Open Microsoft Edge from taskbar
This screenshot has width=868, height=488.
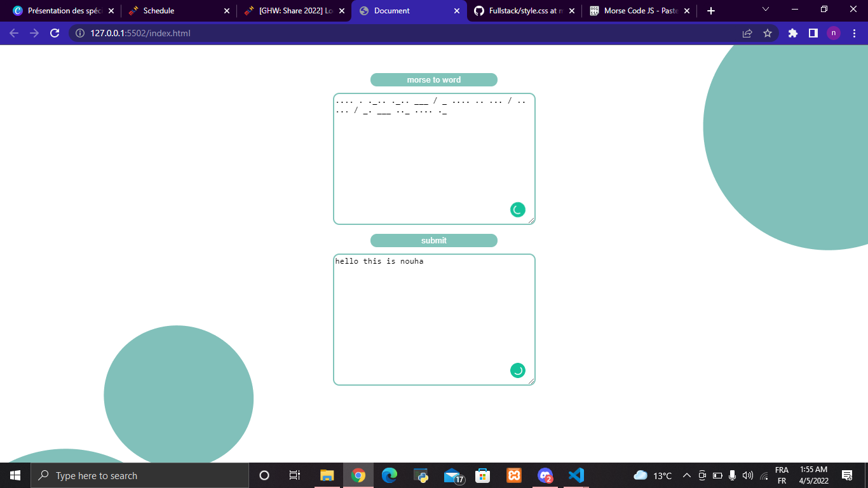tap(389, 475)
